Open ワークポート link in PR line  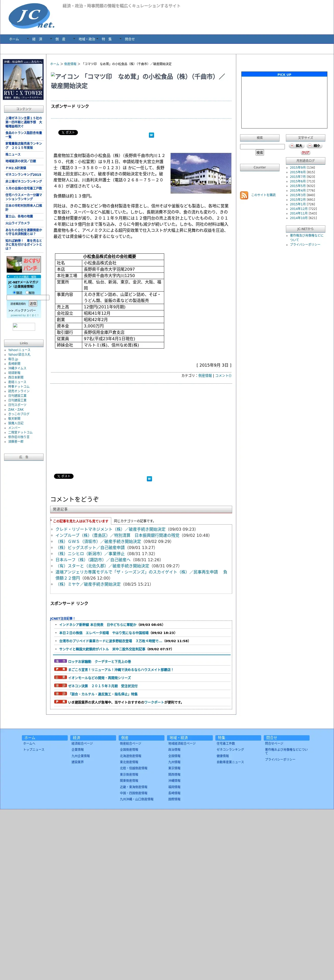point(154,702)
